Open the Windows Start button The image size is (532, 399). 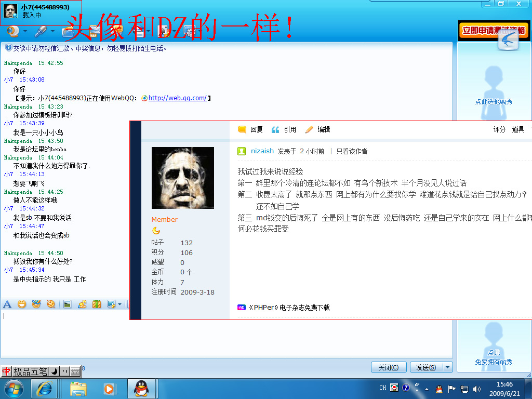click(x=14, y=389)
